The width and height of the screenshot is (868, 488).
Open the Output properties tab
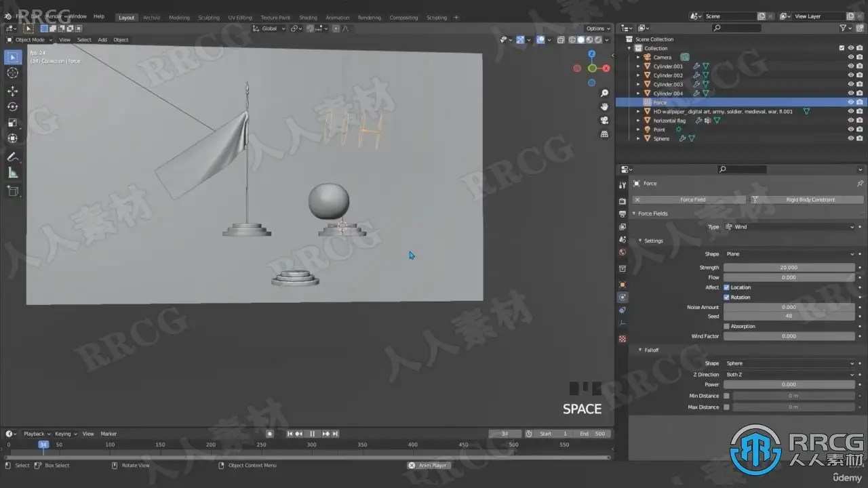pos(623,214)
